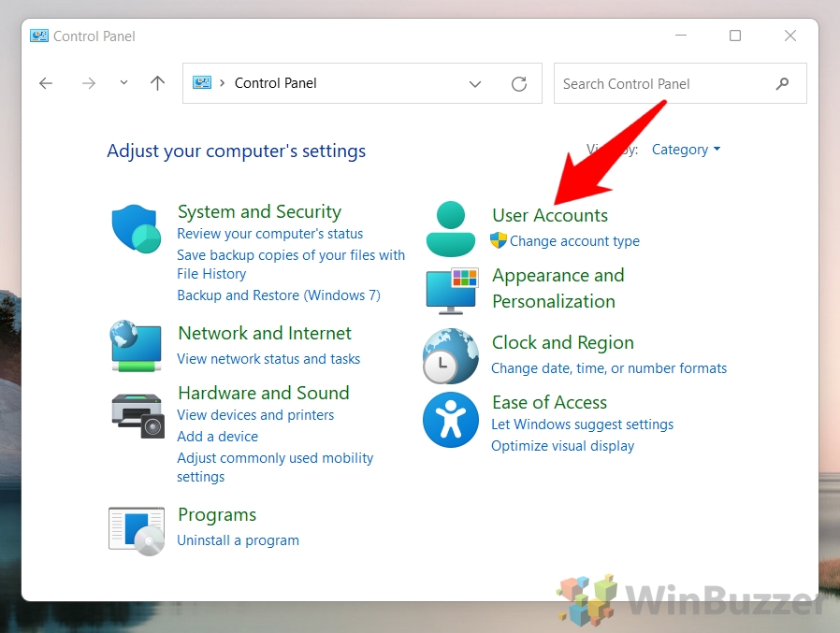Click the Control Panel title bar icon

pos(39,36)
